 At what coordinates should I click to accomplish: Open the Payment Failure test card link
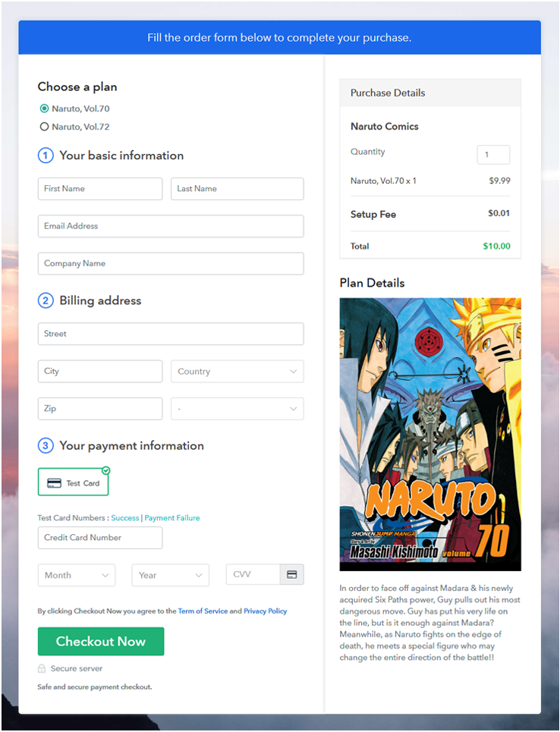click(172, 518)
